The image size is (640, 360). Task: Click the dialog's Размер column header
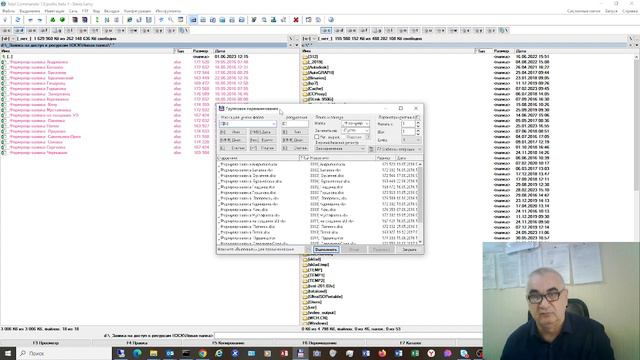[x=385, y=158]
